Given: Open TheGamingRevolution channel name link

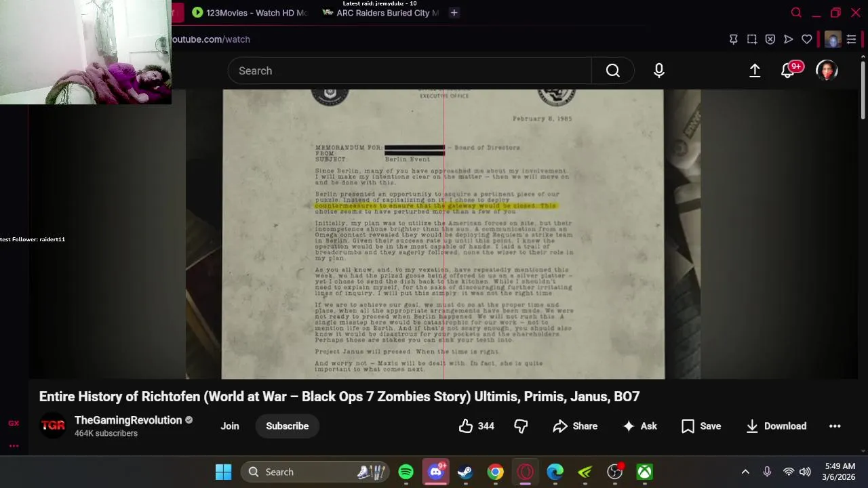Looking at the screenshot, I should click(x=128, y=420).
